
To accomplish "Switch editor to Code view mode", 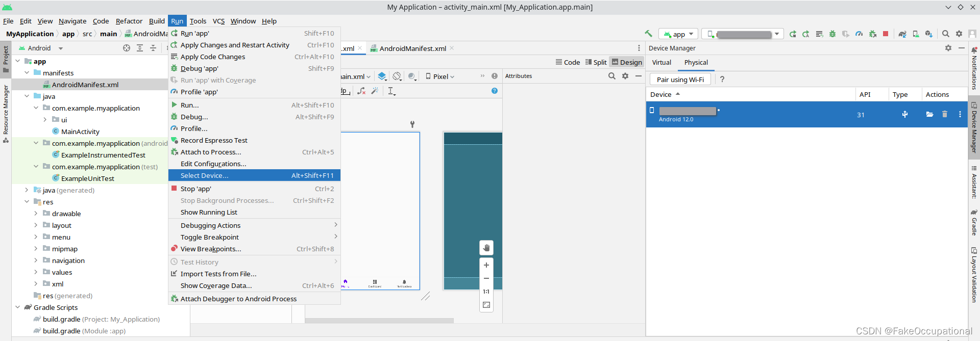I will (x=568, y=62).
